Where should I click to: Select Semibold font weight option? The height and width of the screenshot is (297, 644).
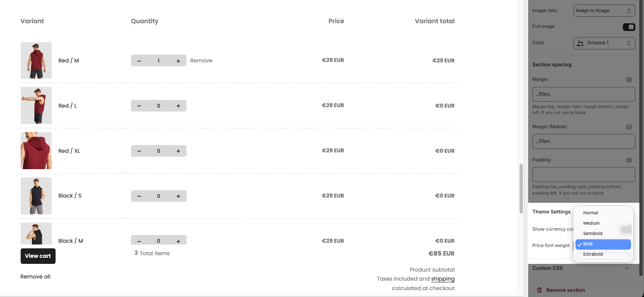pos(593,234)
